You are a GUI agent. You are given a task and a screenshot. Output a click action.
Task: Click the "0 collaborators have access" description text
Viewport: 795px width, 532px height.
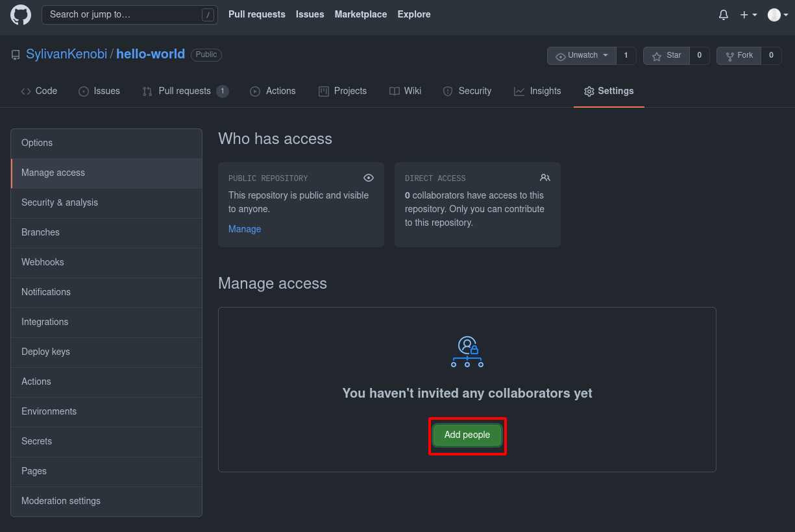click(474, 209)
